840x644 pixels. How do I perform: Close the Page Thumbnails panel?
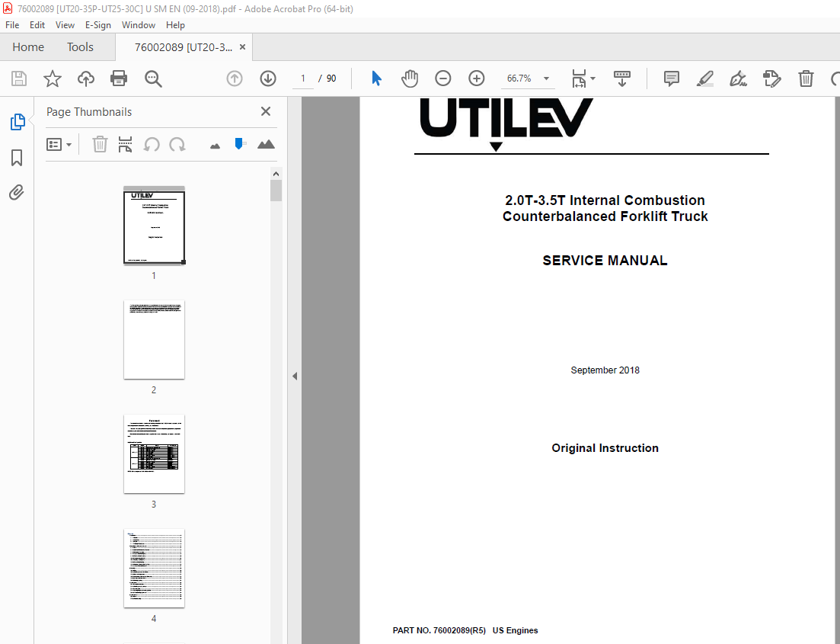(266, 111)
